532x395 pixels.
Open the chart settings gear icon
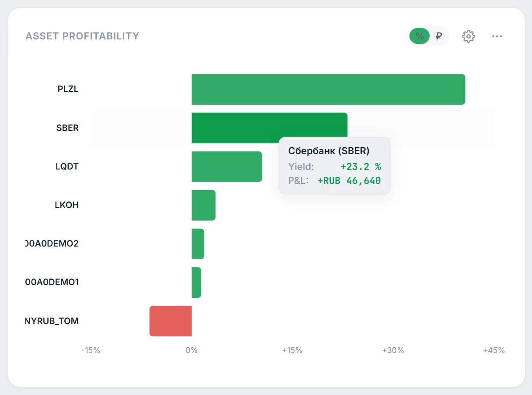pos(469,36)
